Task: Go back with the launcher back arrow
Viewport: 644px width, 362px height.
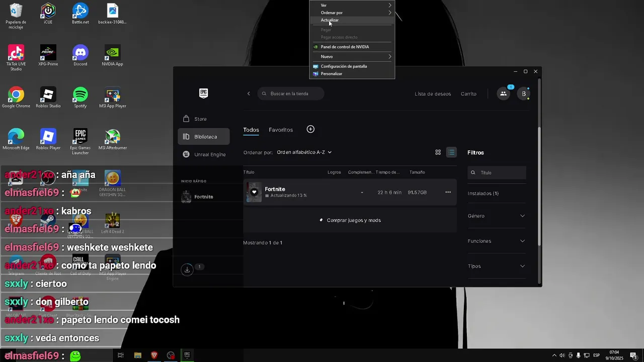Action: pyautogui.click(x=249, y=94)
